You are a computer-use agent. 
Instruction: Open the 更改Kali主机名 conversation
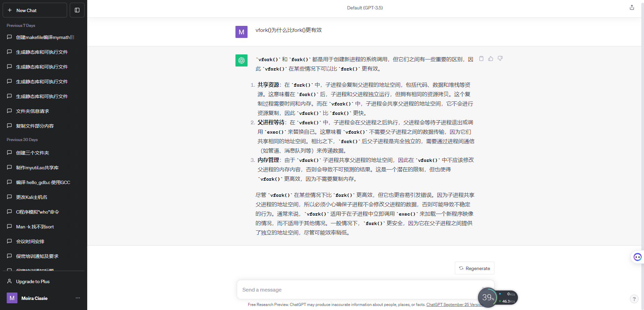click(x=32, y=197)
